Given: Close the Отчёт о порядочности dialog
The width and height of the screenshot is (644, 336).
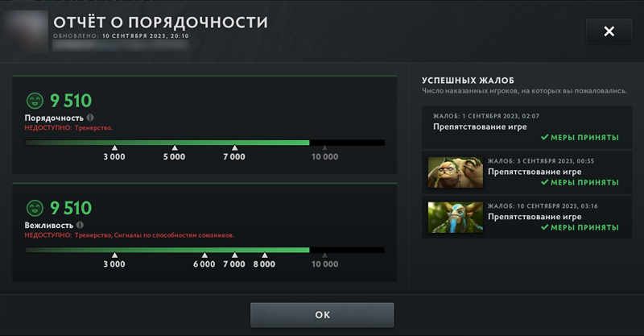Looking at the screenshot, I should coord(609,31).
